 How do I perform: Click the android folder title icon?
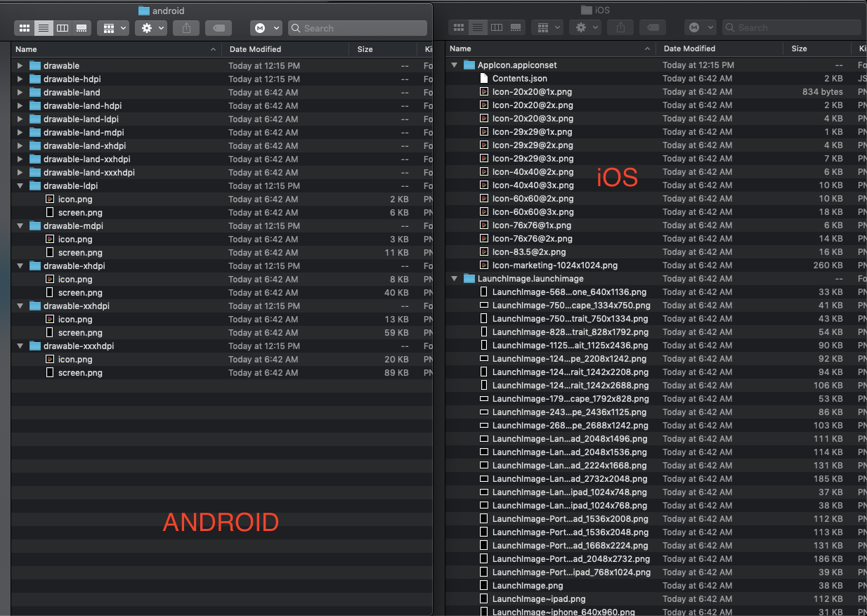pyautogui.click(x=144, y=10)
